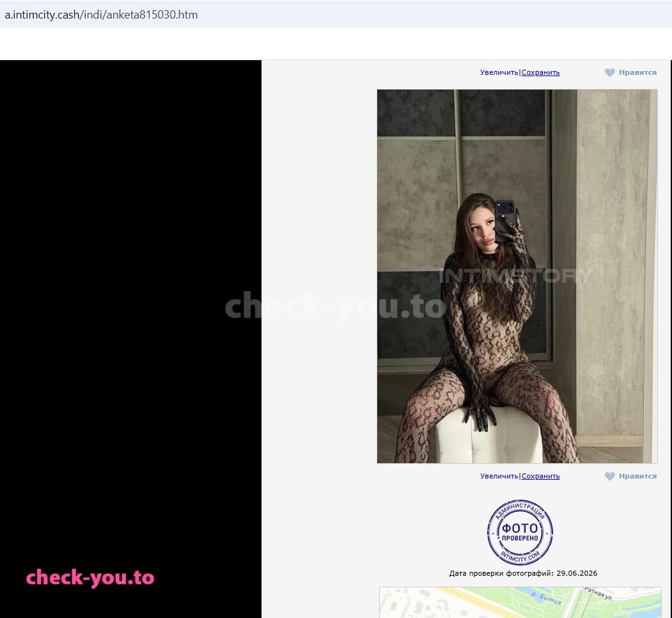Viewport: 672px width, 618px height.
Task: Open 'Увеличить' link below the photo
Action: [x=499, y=476]
